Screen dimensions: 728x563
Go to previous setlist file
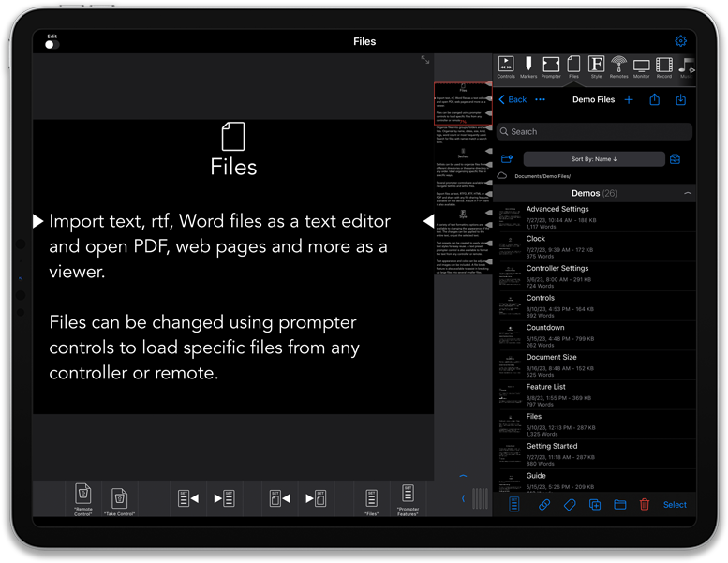click(x=279, y=498)
